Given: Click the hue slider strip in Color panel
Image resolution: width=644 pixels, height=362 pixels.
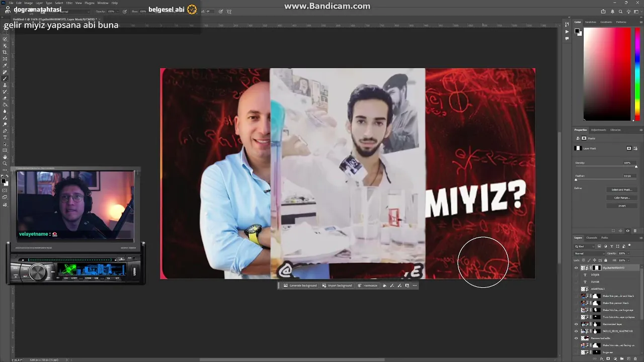Looking at the screenshot, I should (x=637, y=74).
